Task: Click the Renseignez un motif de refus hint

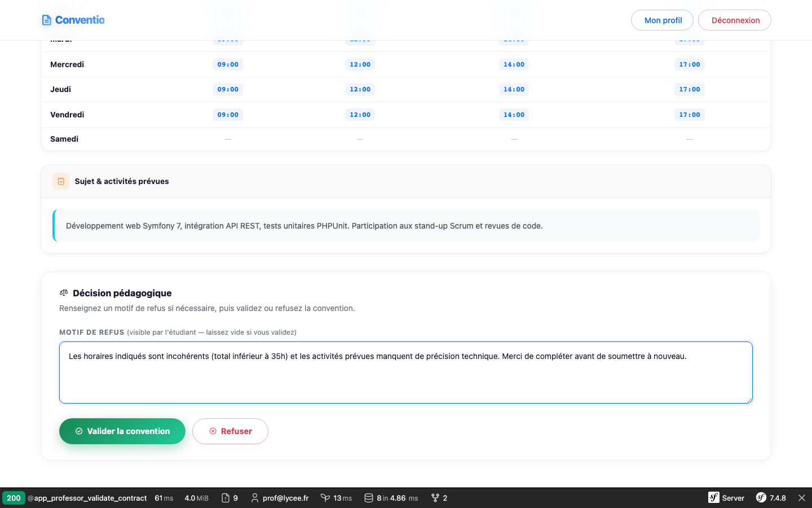Action: (207, 308)
